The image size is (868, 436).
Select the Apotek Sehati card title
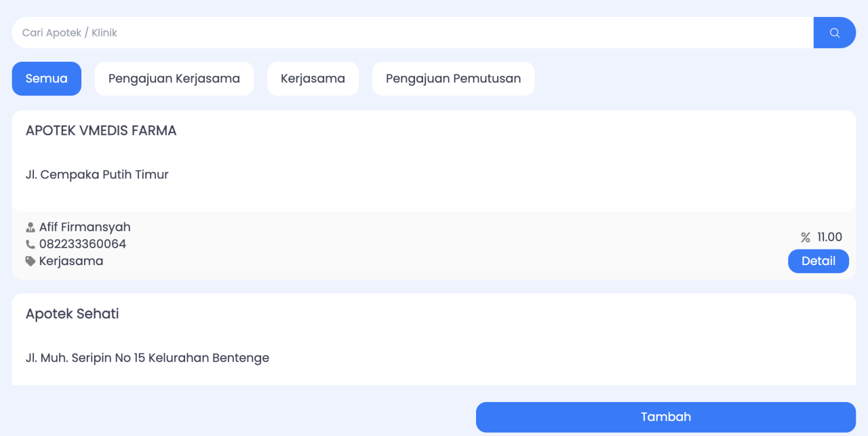point(73,314)
